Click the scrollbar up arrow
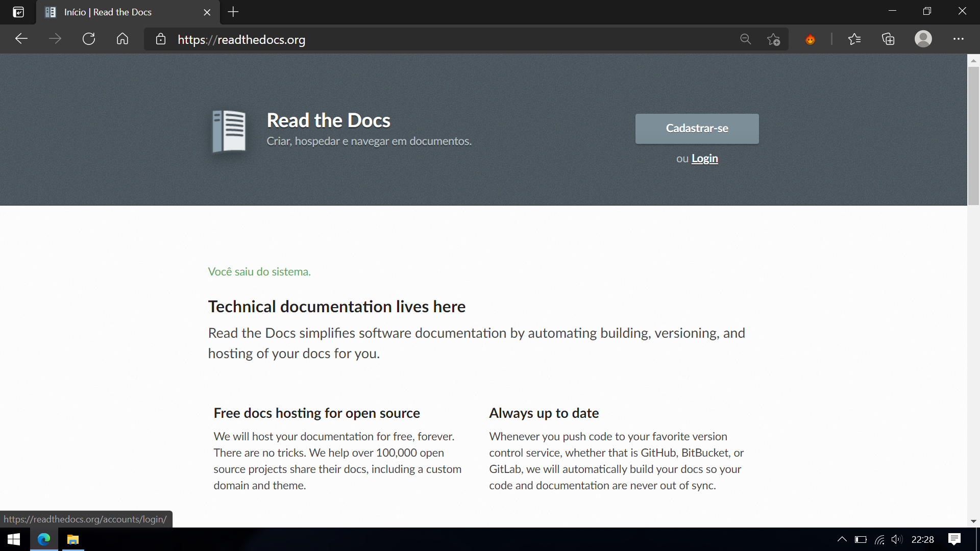The width and height of the screenshot is (980, 551). pos(973,60)
